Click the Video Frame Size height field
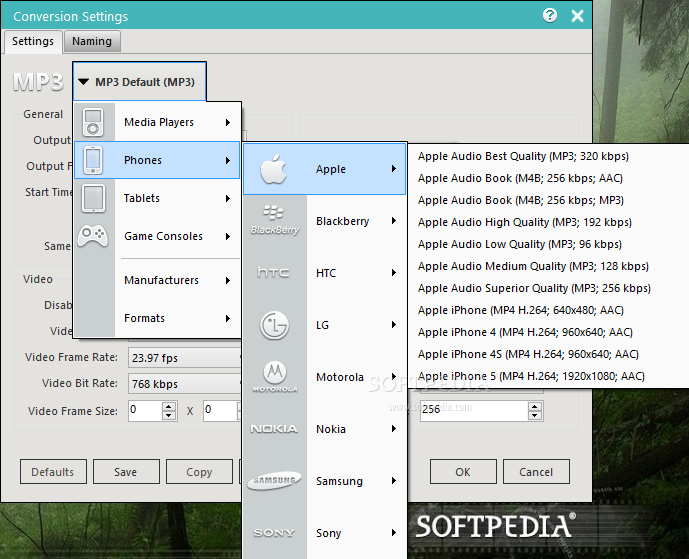 pos(222,411)
